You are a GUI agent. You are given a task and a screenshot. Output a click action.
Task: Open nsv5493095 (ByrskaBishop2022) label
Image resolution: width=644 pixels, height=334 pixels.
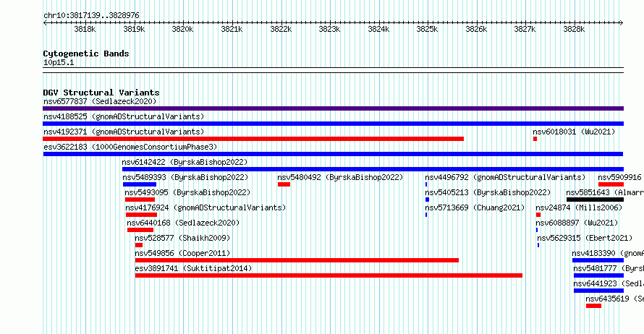187,192
